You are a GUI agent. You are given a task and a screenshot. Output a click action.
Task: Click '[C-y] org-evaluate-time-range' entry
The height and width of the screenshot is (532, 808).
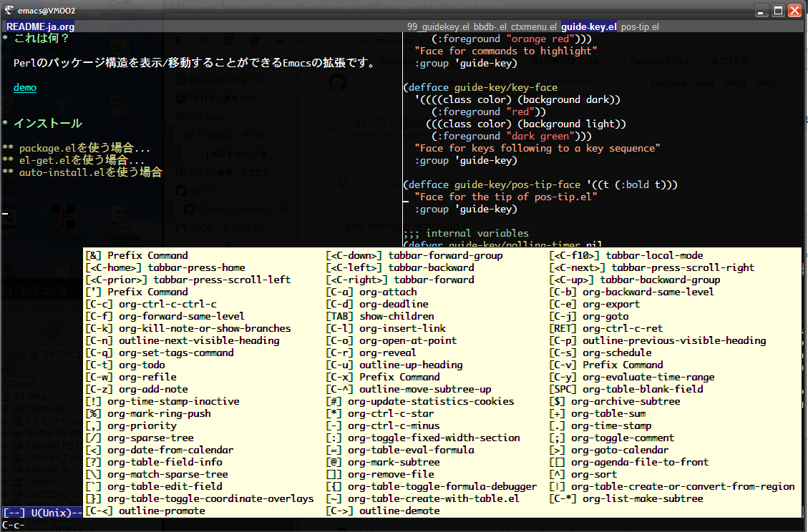632,377
